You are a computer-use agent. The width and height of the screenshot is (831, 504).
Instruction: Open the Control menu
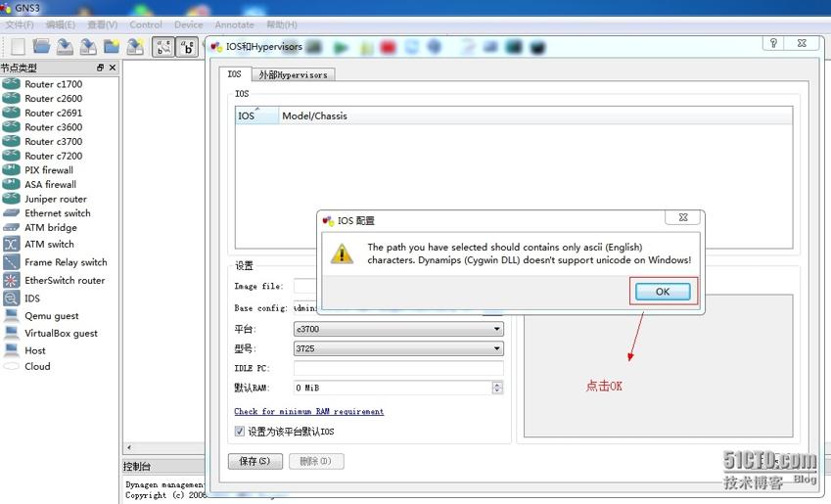146,24
